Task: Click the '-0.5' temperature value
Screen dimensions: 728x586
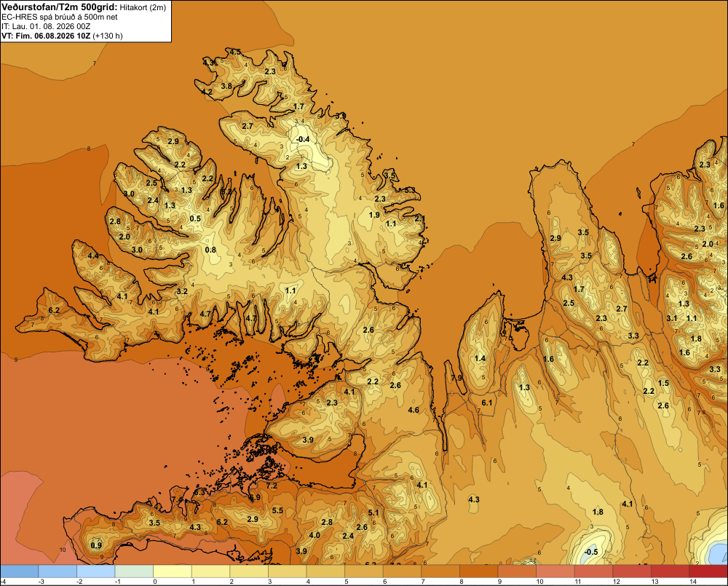Action: (x=591, y=552)
